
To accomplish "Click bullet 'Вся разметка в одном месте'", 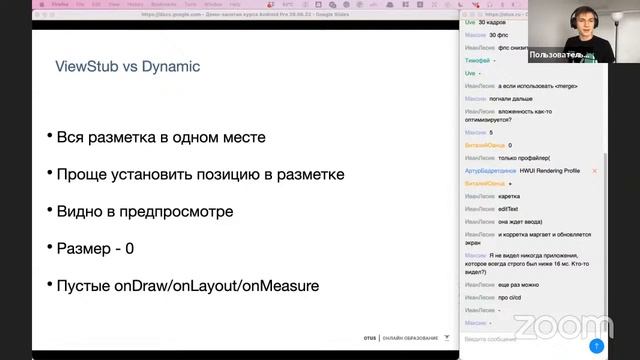I will tap(161, 137).
